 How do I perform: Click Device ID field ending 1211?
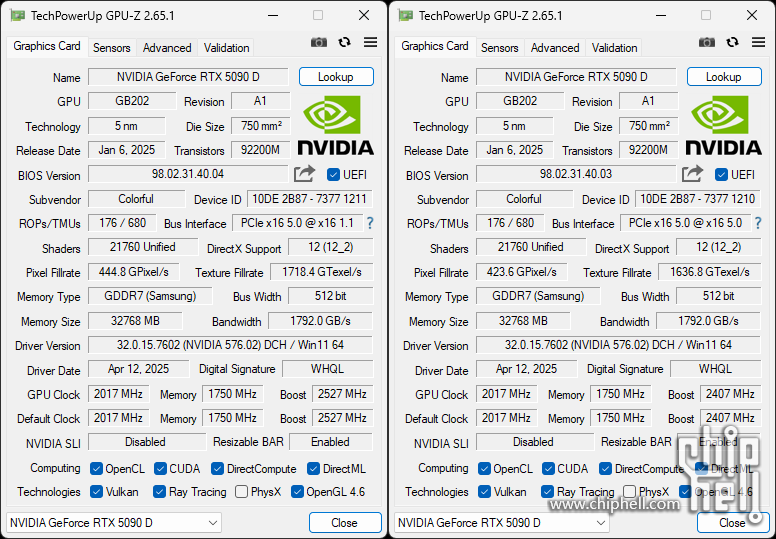[309, 199]
